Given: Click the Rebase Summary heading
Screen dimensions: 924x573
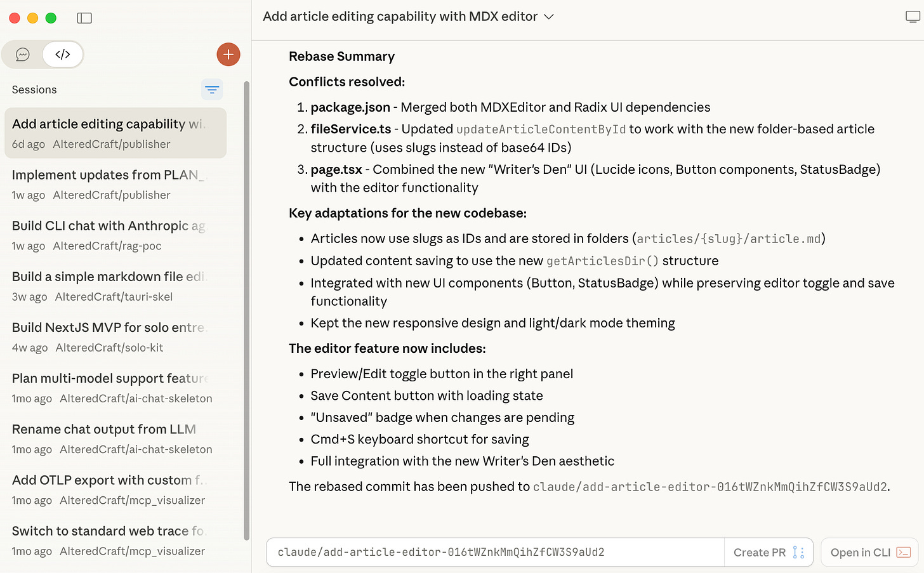Looking at the screenshot, I should (x=341, y=56).
